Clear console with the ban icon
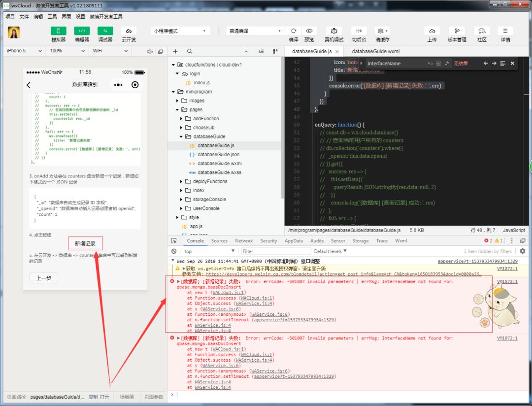The width and height of the screenshot is (532, 406). point(174,251)
